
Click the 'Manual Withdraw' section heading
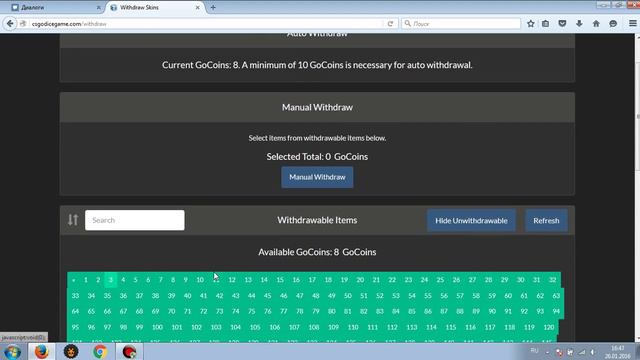tap(317, 107)
